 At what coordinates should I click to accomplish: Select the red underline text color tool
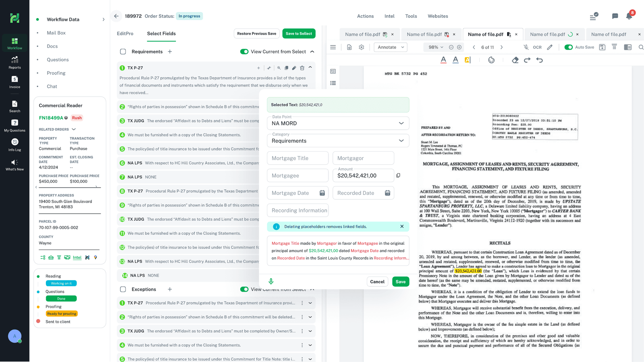pos(444,60)
